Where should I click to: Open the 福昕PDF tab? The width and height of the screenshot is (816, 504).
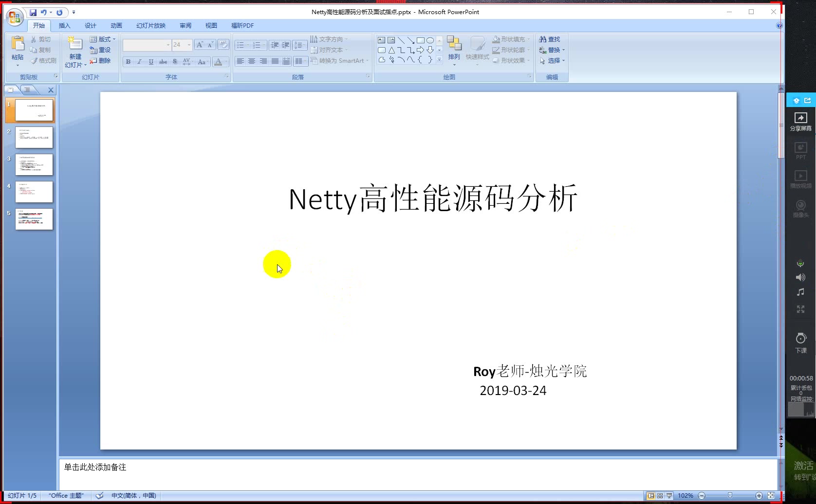(242, 26)
